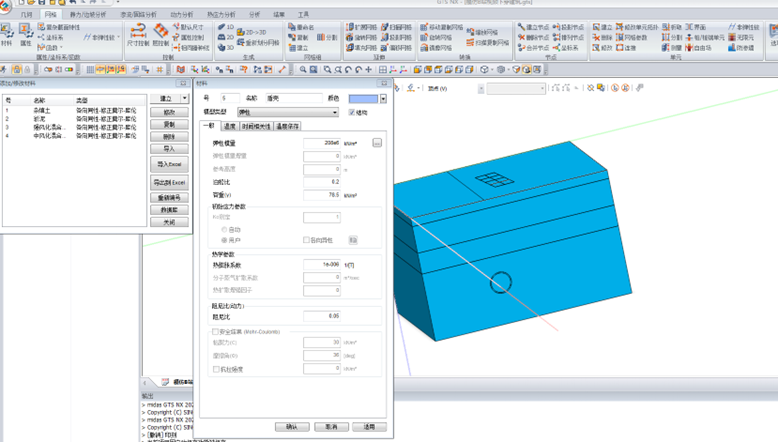Open the 属性 property tool in ribbon
The image size is (778, 442).
click(x=25, y=34)
